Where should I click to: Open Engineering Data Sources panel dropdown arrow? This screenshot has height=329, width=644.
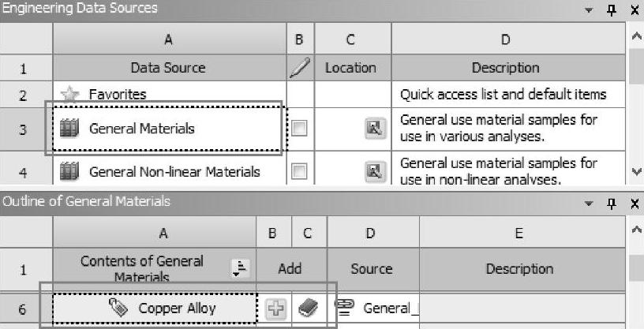click(x=588, y=10)
